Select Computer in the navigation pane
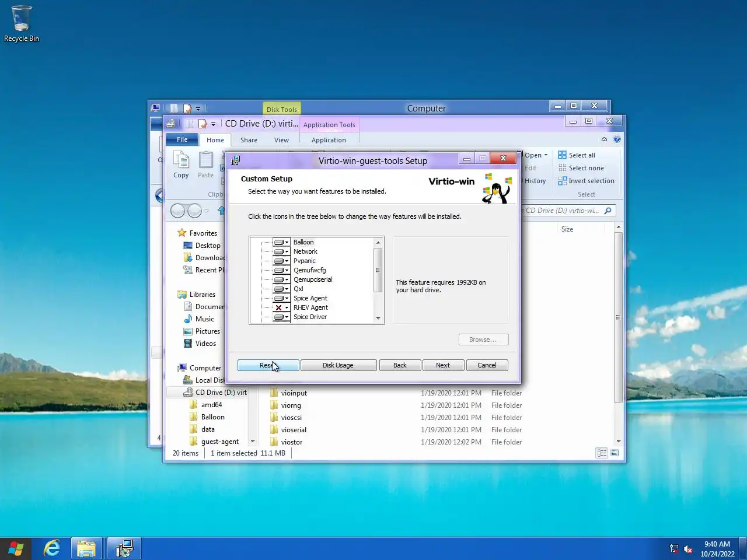The height and width of the screenshot is (560, 747). (200, 368)
